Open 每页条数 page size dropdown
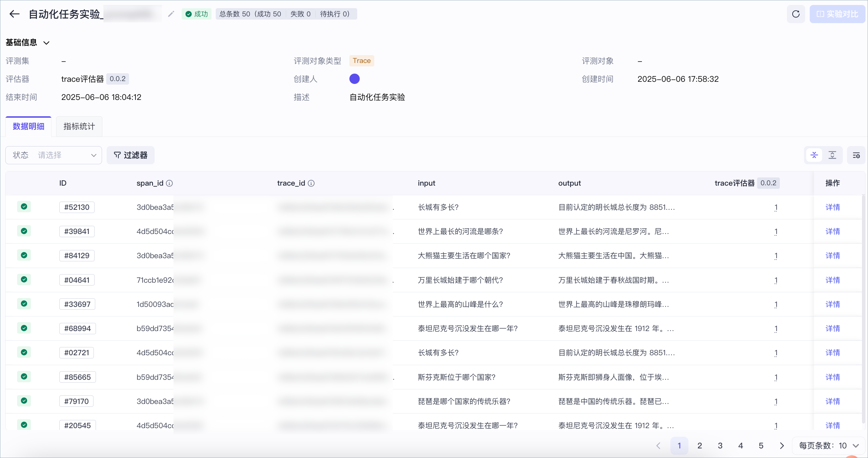This screenshot has width=868, height=458. (x=829, y=445)
